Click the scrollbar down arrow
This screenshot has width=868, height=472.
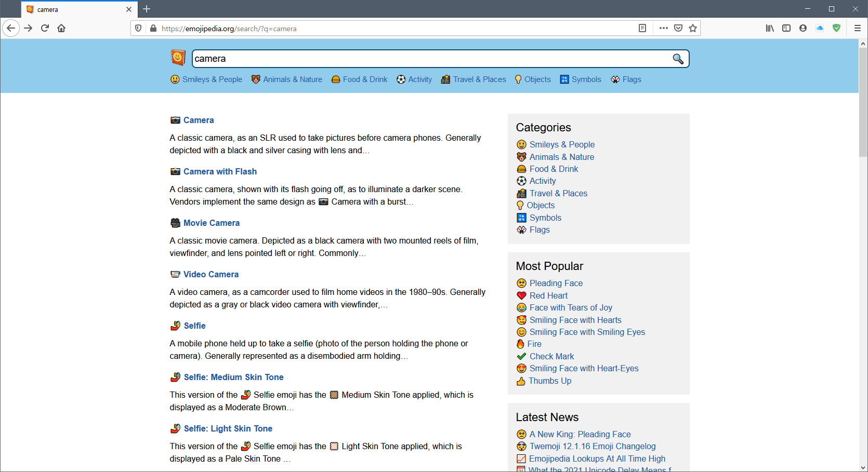pos(863,467)
